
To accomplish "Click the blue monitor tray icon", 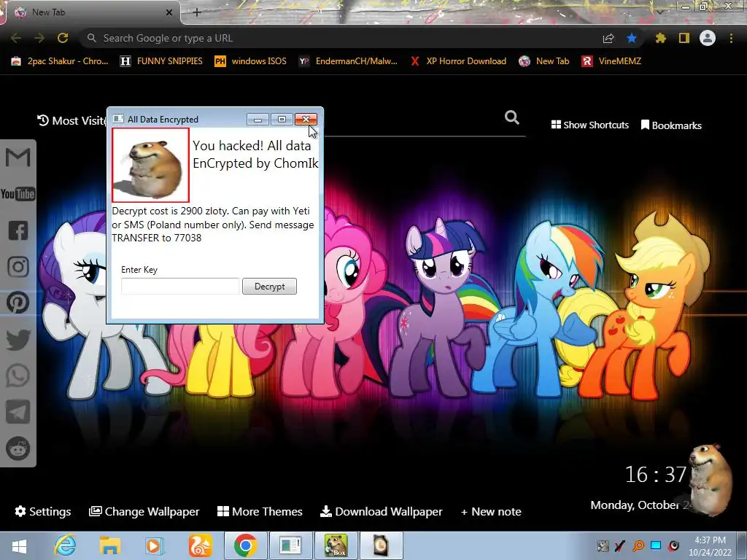I will (x=656, y=545).
